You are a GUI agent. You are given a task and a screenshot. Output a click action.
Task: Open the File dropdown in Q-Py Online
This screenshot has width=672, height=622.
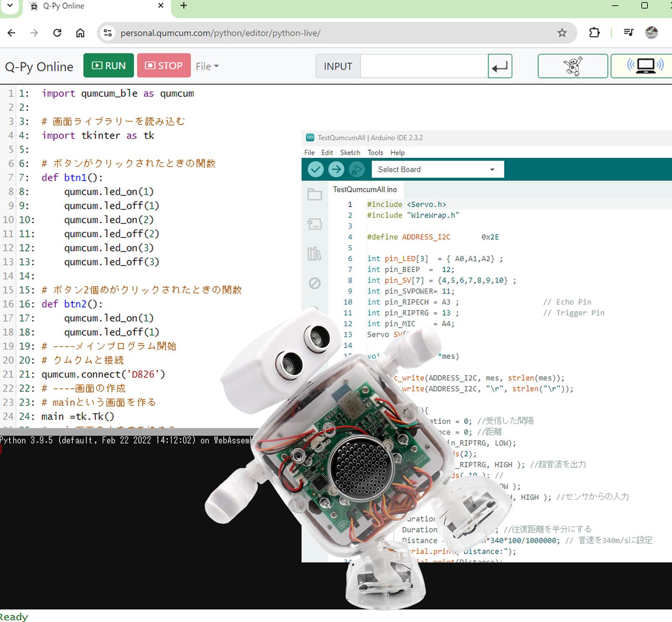coord(207,66)
